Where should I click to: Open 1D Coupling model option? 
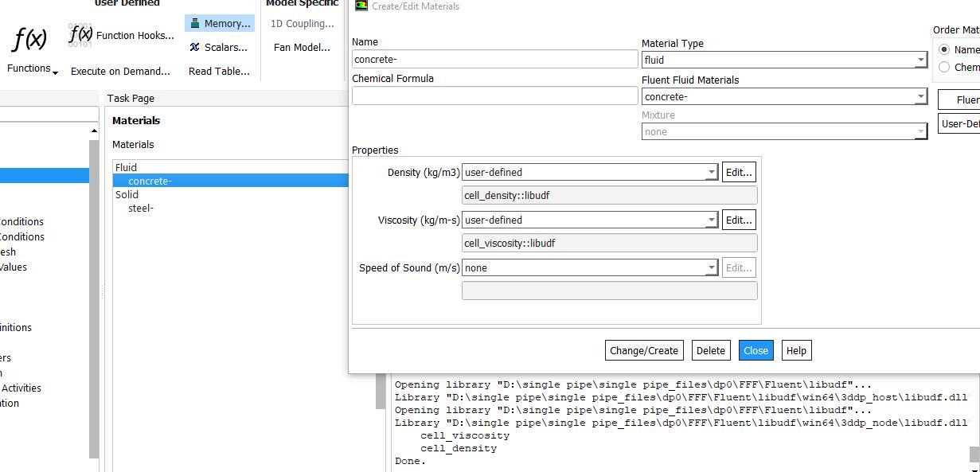click(x=303, y=24)
